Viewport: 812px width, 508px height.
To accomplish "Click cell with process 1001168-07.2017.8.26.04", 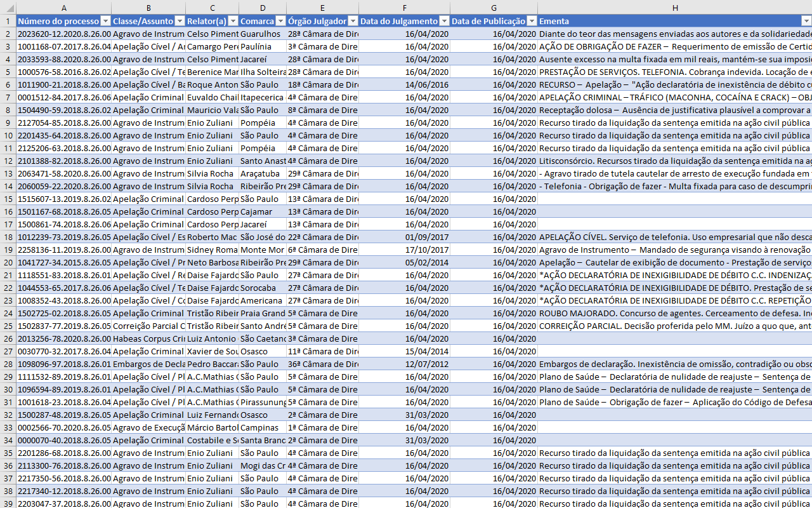I will coord(64,46).
